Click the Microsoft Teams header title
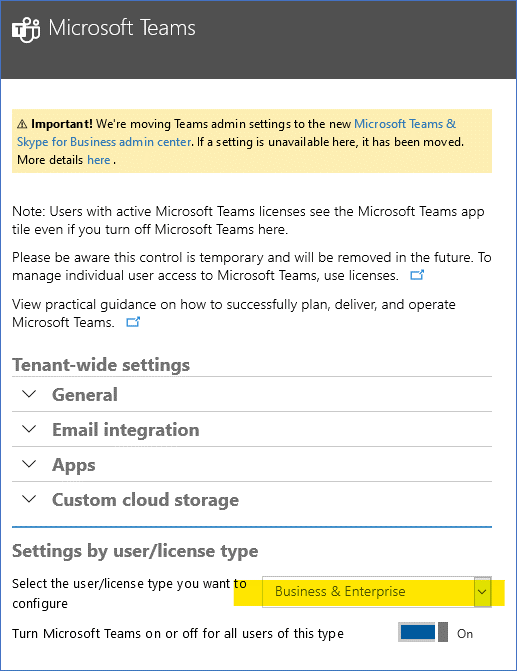517x671 pixels. 122,28
